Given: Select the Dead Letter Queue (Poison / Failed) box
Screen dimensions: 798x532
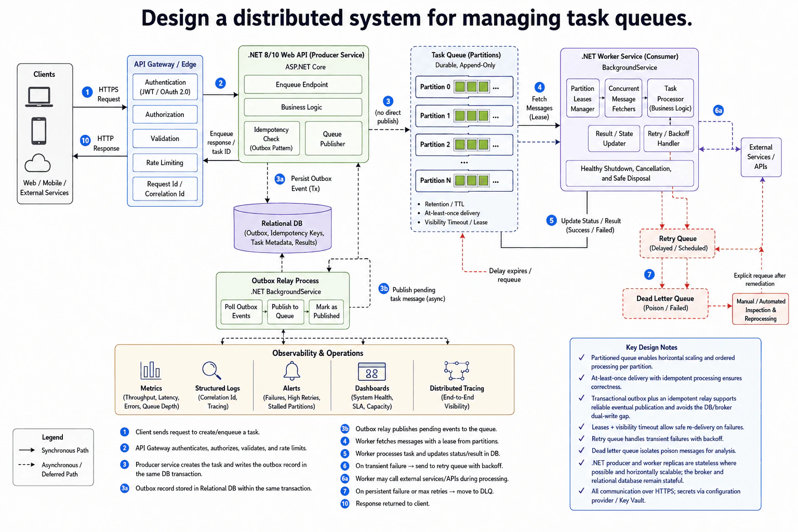Looking at the screenshot, I should point(666,303).
